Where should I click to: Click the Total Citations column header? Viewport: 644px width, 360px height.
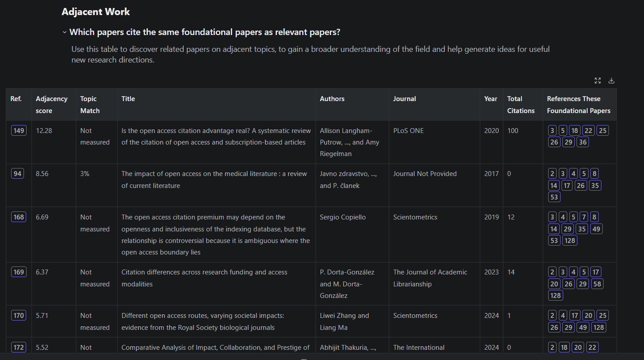pos(521,105)
